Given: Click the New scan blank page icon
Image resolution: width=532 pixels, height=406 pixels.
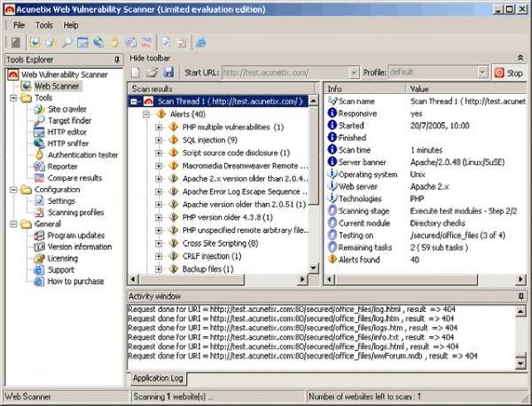Looking at the screenshot, I should click(136, 72).
